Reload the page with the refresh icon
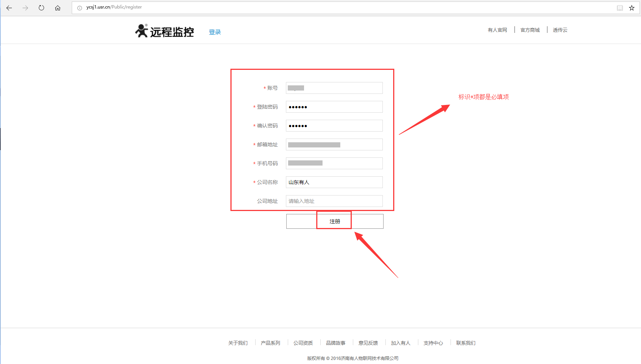641x364 pixels. click(x=41, y=8)
